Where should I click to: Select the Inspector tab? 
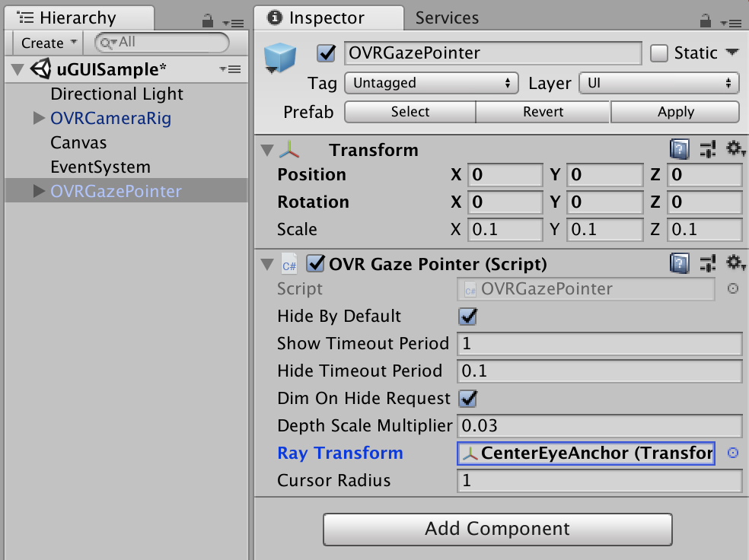tap(327, 17)
